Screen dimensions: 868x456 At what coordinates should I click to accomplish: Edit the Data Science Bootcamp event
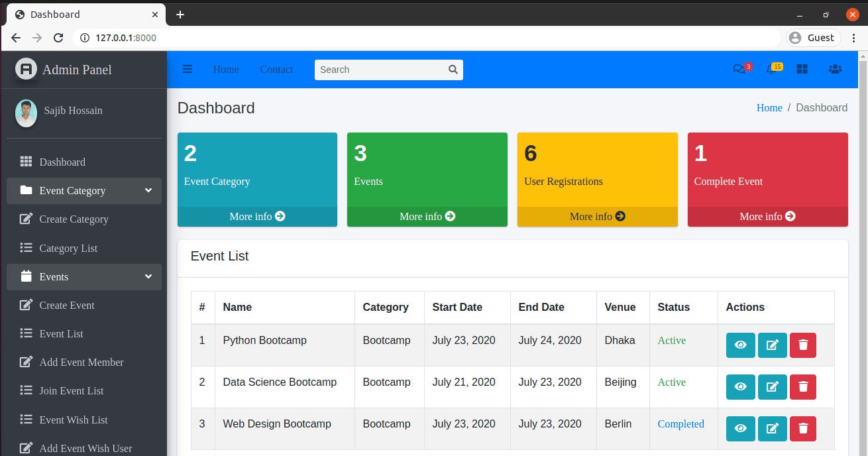772,386
